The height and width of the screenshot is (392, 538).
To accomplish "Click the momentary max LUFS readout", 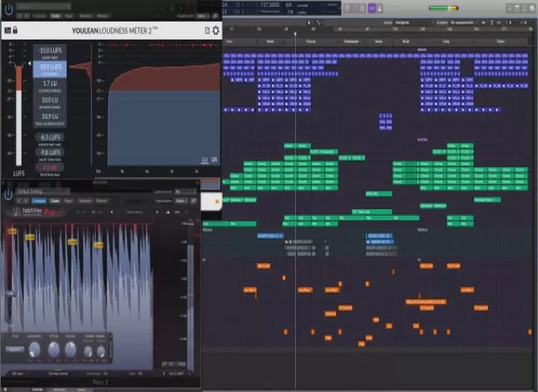I will click(x=50, y=139).
